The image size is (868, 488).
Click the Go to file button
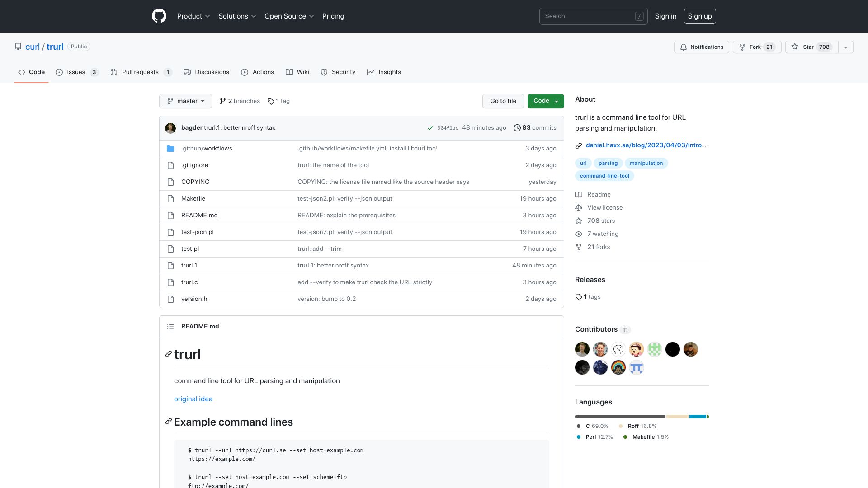503,101
